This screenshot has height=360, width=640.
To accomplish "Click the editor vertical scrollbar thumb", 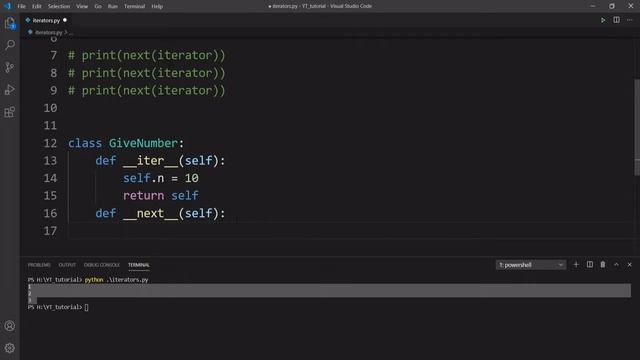I will [x=637, y=127].
